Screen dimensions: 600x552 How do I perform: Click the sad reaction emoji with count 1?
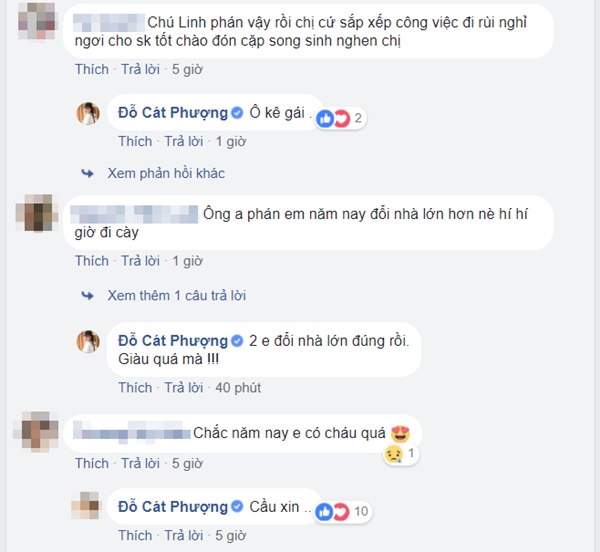point(394,454)
